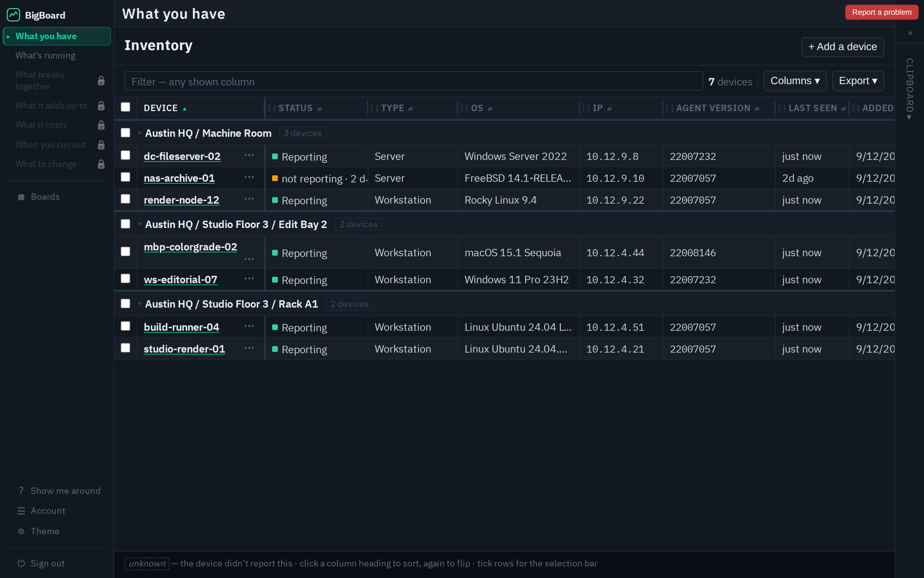This screenshot has height=578, width=924.
Task: Tick the checkbox for mbp-colorgrade-02
Action: click(125, 251)
